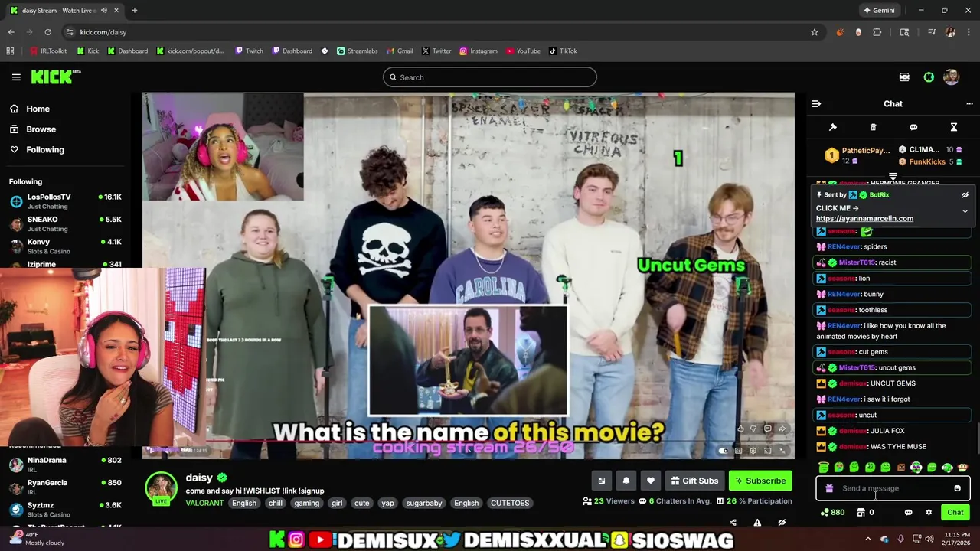Open RyanGarcia in recommended list

[x=65, y=487]
